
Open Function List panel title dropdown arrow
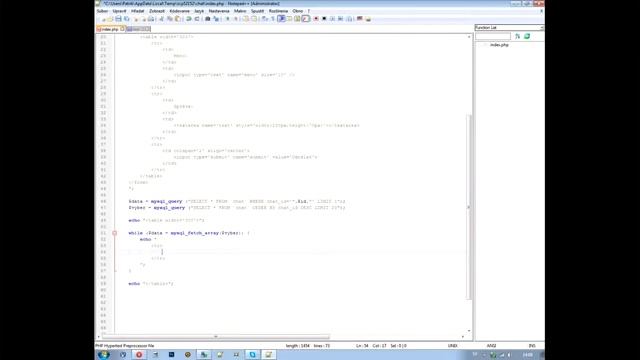pyautogui.click(x=542, y=27)
